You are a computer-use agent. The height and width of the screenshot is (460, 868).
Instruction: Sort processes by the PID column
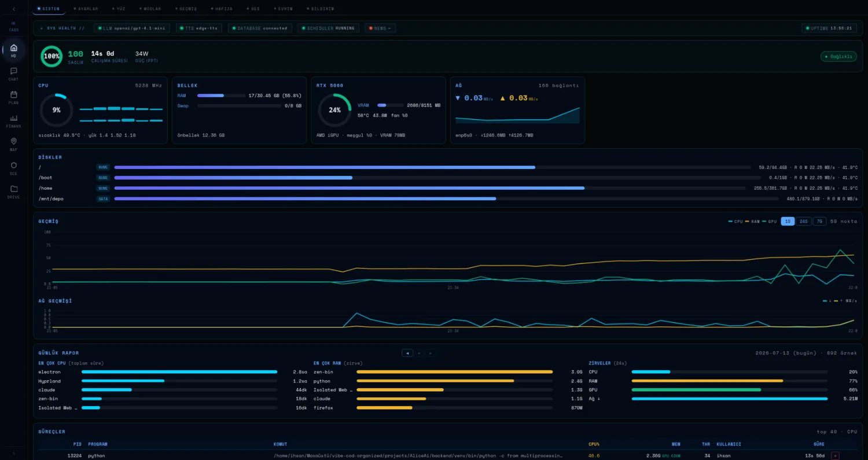pos(78,444)
